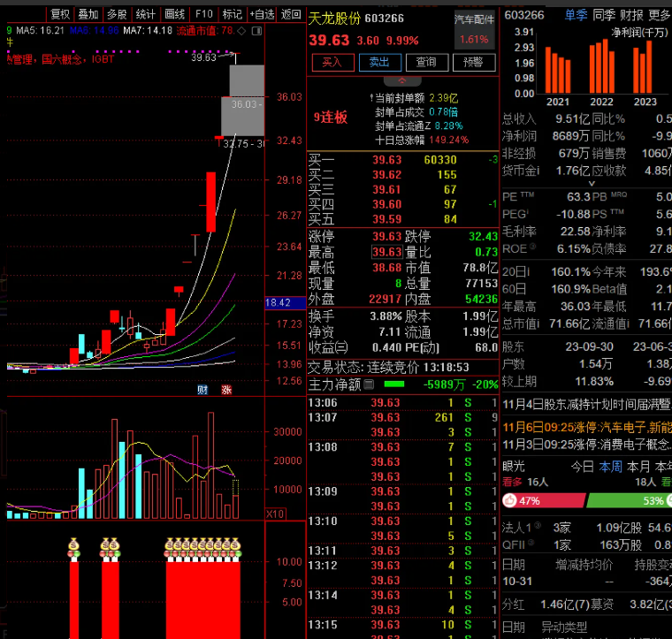Screen dimensions: 672x639
Task: Select 本周 in the 眼光 sentiment period
Action: (x=611, y=466)
